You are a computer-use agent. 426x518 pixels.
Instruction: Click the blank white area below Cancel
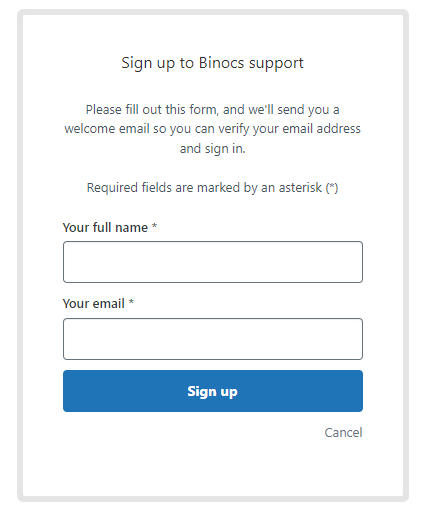[213, 470]
